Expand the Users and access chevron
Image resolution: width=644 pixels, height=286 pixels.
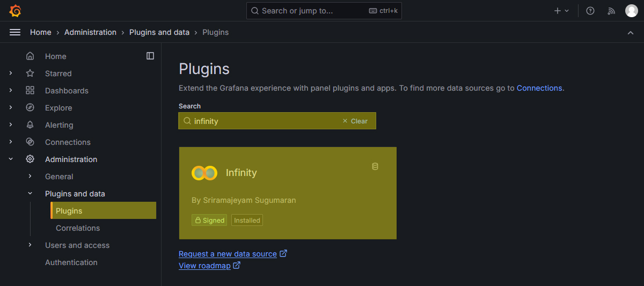click(x=30, y=245)
